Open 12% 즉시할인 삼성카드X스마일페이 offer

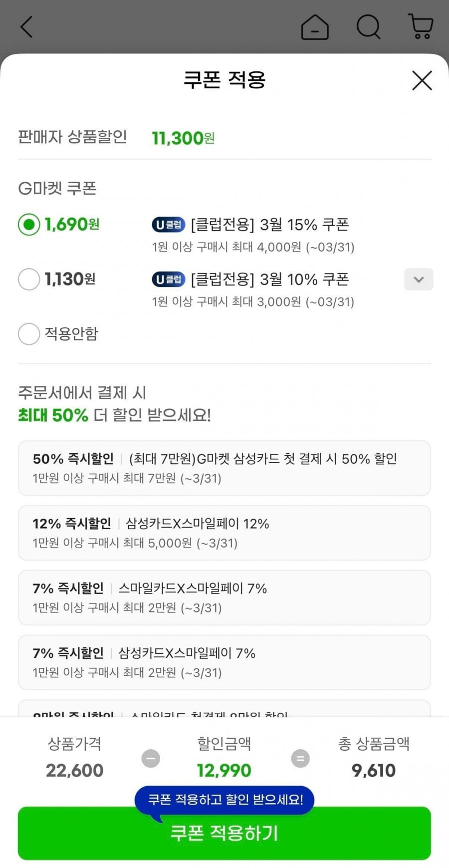click(224, 533)
